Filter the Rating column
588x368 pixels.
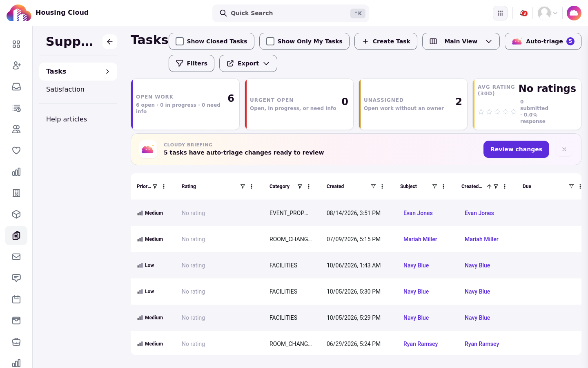point(243,186)
